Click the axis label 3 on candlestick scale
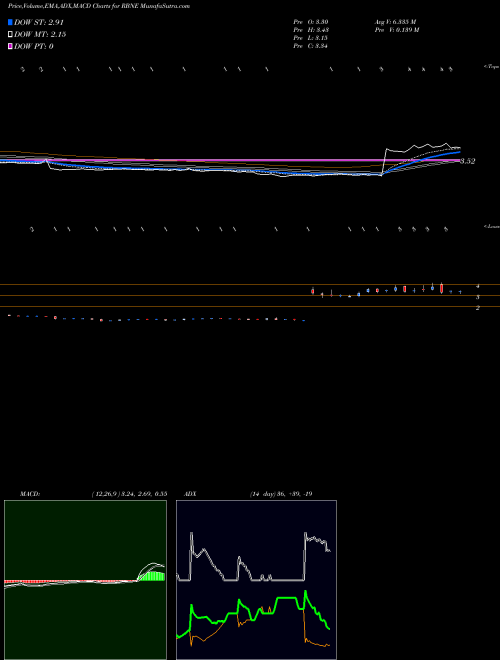This screenshot has height=660, width=500. pyautogui.click(x=478, y=297)
